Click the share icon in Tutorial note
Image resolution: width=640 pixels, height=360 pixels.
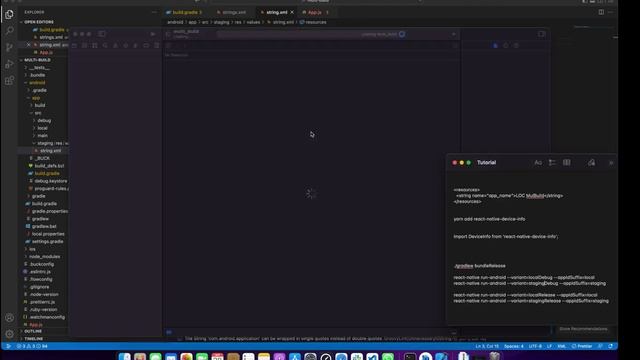(x=591, y=162)
